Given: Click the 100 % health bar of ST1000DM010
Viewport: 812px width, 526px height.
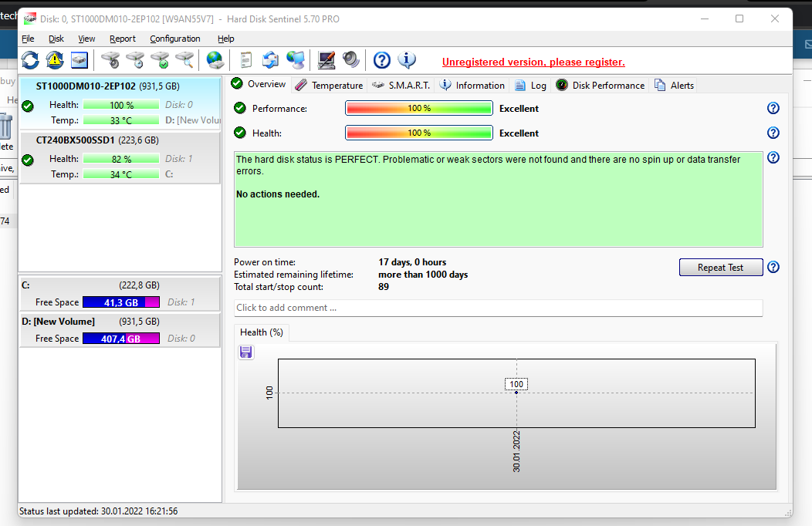Looking at the screenshot, I should point(121,105).
